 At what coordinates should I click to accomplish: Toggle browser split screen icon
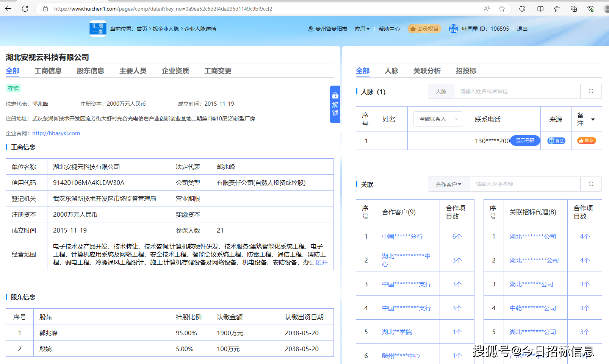[540, 9]
